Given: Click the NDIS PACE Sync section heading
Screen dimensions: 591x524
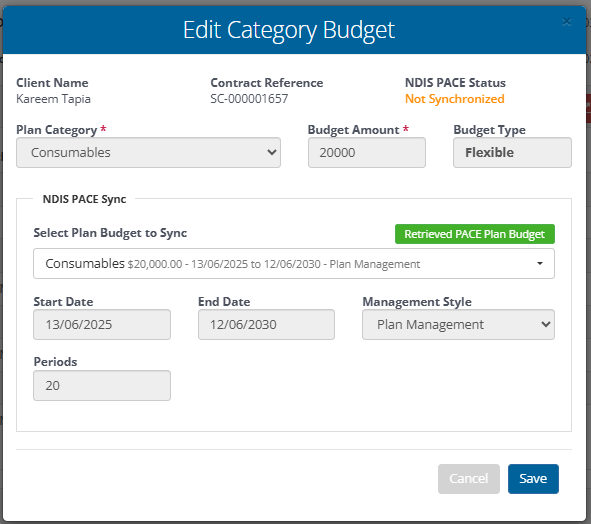Looking at the screenshot, I should tap(84, 199).
